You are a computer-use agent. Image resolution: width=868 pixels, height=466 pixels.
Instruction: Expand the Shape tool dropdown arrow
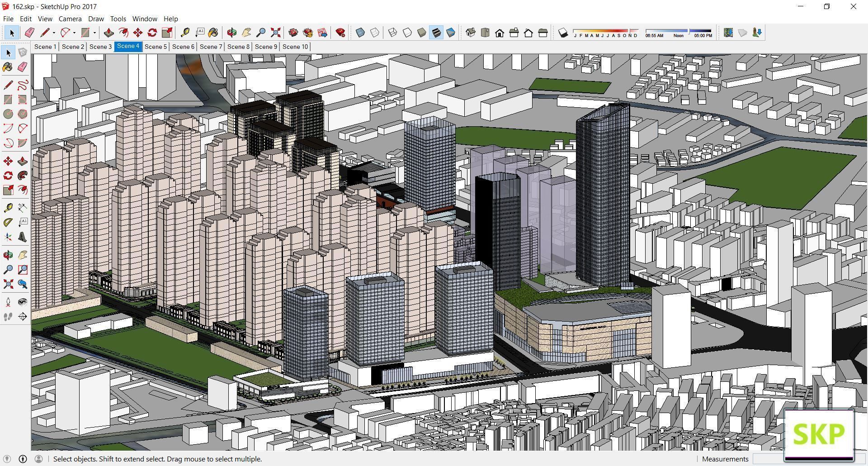coord(94,33)
